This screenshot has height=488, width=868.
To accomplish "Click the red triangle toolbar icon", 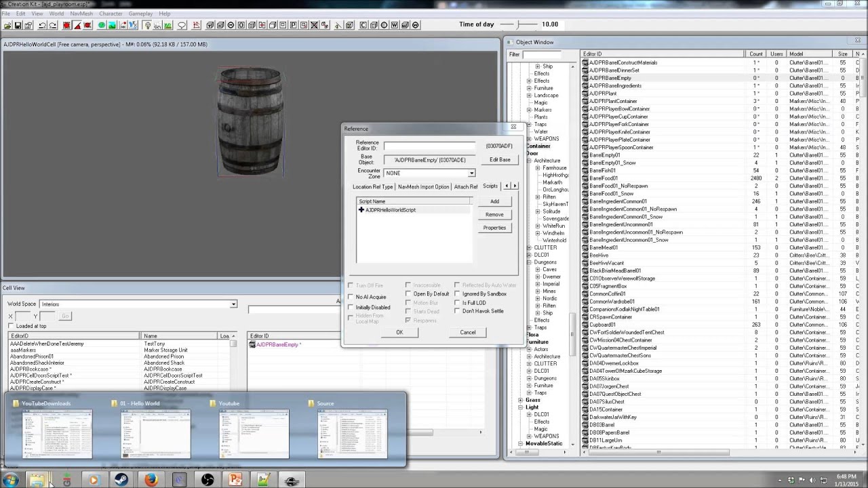I will tap(77, 25).
